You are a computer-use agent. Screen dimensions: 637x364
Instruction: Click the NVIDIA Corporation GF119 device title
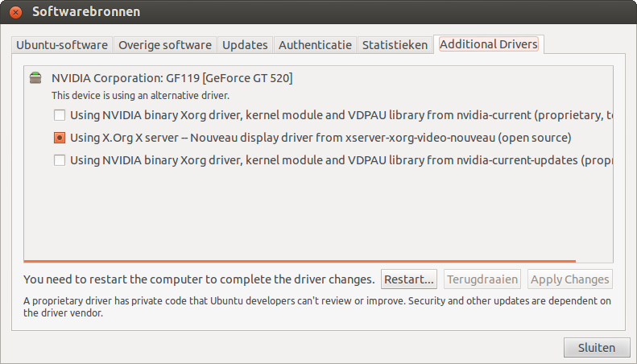click(x=172, y=78)
